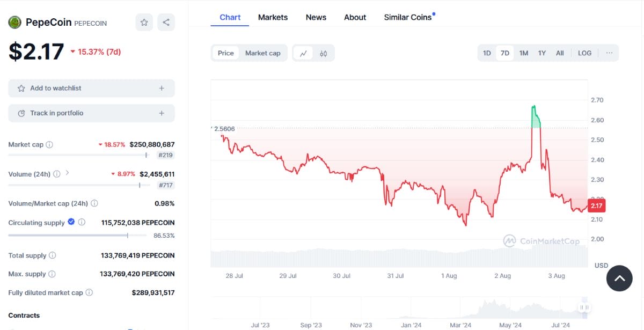The width and height of the screenshot is (644, 330).
Task: Switch to line chart view icon
Action: 303,53
